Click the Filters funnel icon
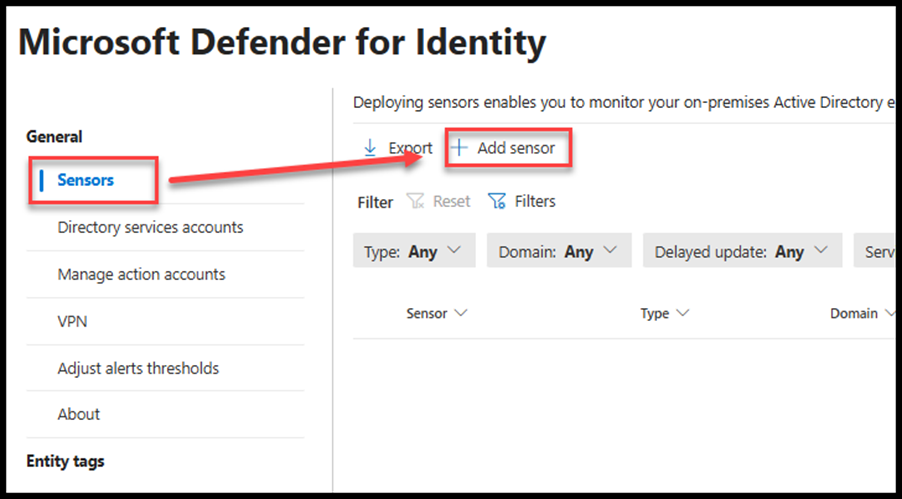 tap(496, 201)
